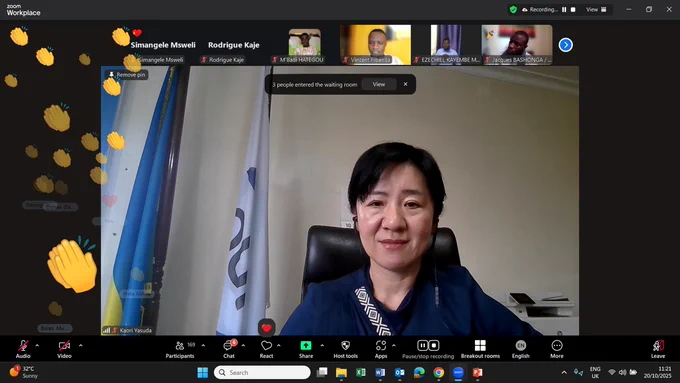
Task: Open Breakout rooms
Action: 480,349
